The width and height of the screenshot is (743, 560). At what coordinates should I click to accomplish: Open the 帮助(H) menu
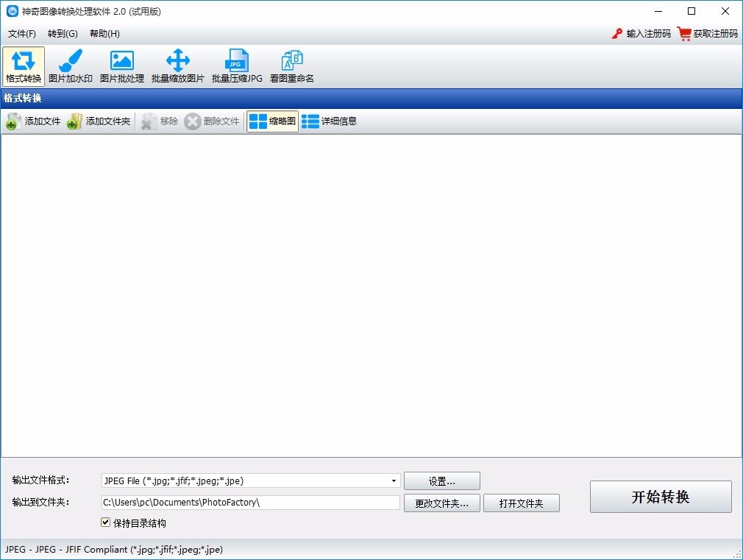pyautogui.click(x=104, y=34)
